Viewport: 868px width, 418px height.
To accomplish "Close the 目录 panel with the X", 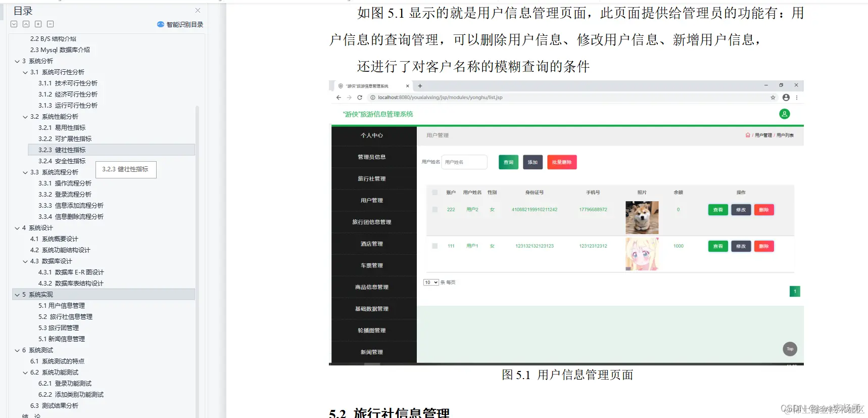I will click(x=198, y=10).
